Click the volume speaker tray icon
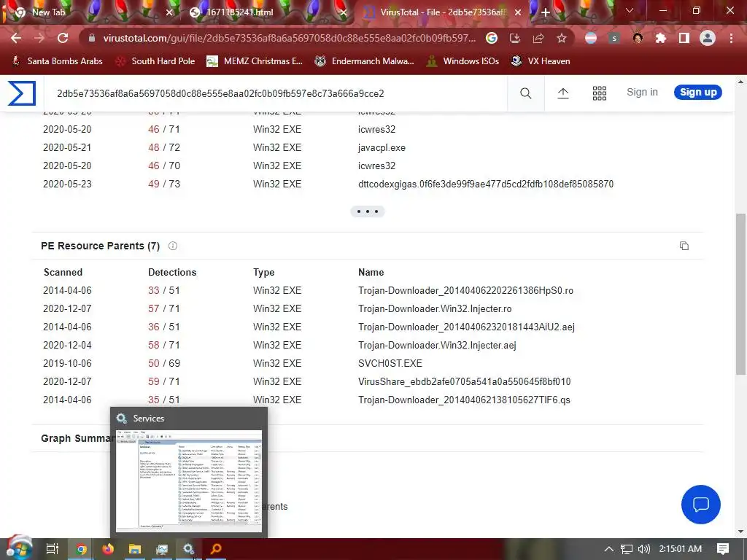The width and height of the screenshot is (747, 560). click(x=643, y=549)
